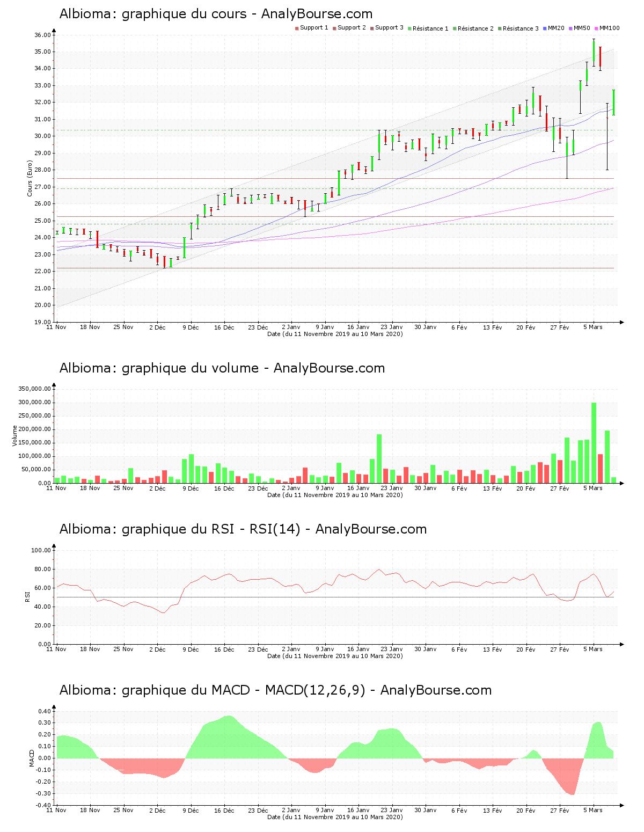The height and width of the screenshot is (832, 644).
Task: Click the 'RSI' axis title
Action: click(x=27, y=596)
